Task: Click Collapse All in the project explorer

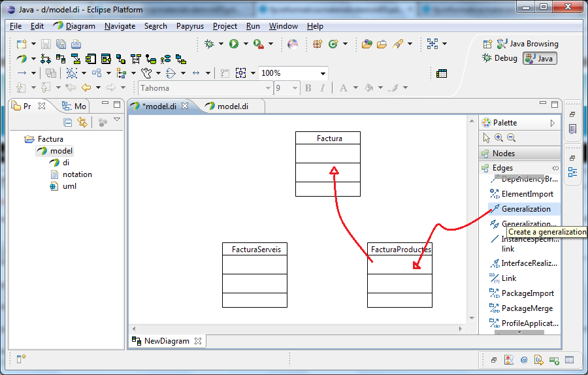Action: click(x=68, y=122)
